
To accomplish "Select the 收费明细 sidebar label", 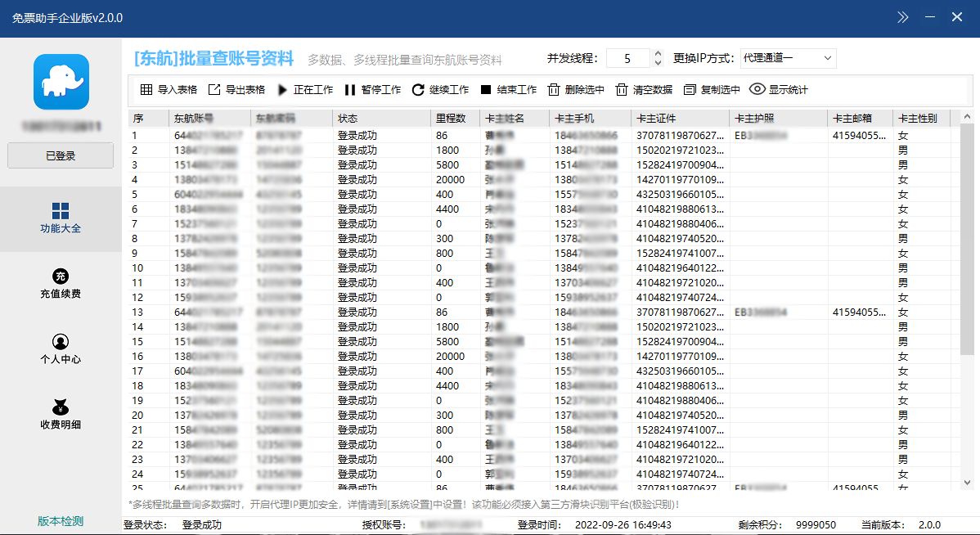I will 61,425.
